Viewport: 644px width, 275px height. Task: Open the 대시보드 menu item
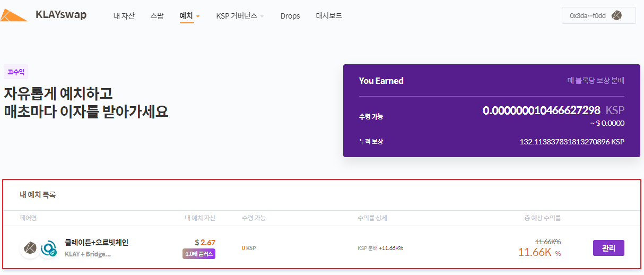[329, 16]
